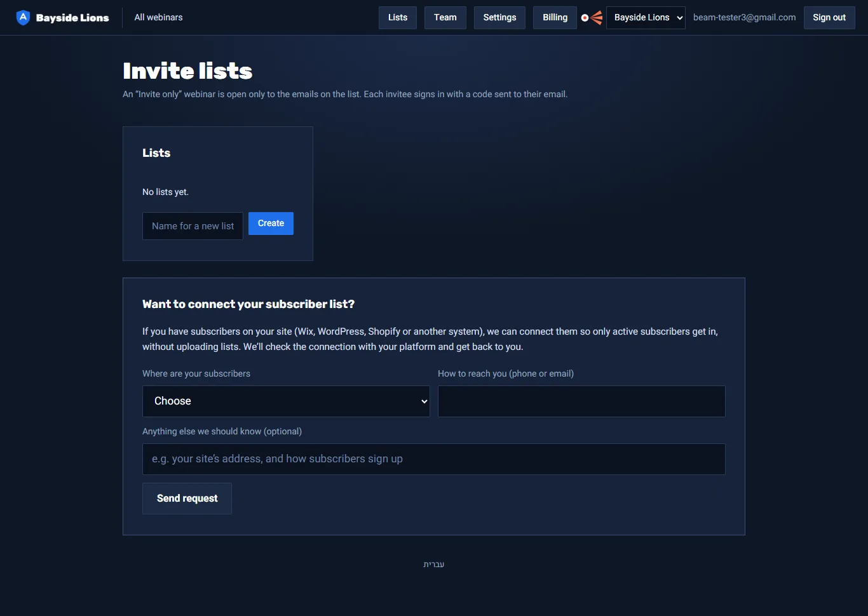Click the Bayside Lions brand name text

tap(72, 18)
